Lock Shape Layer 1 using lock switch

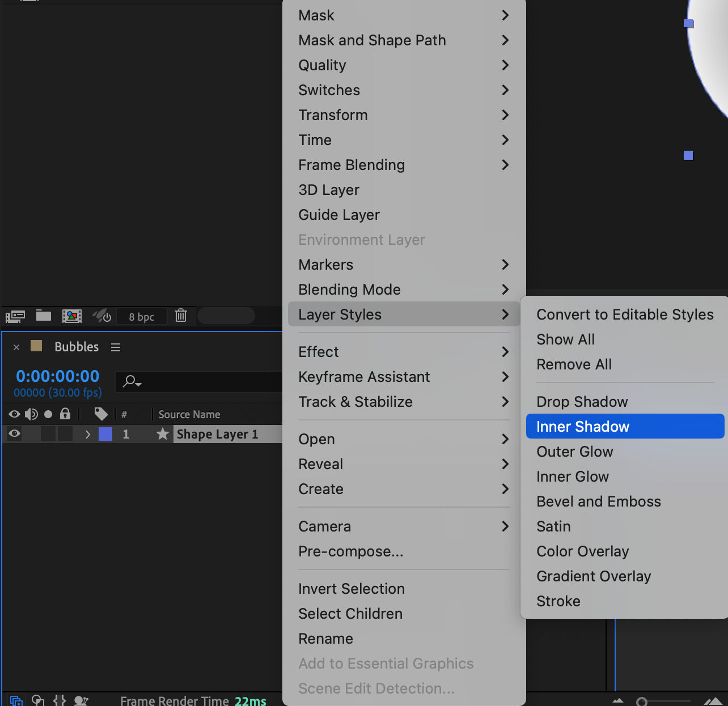[65, 434]
